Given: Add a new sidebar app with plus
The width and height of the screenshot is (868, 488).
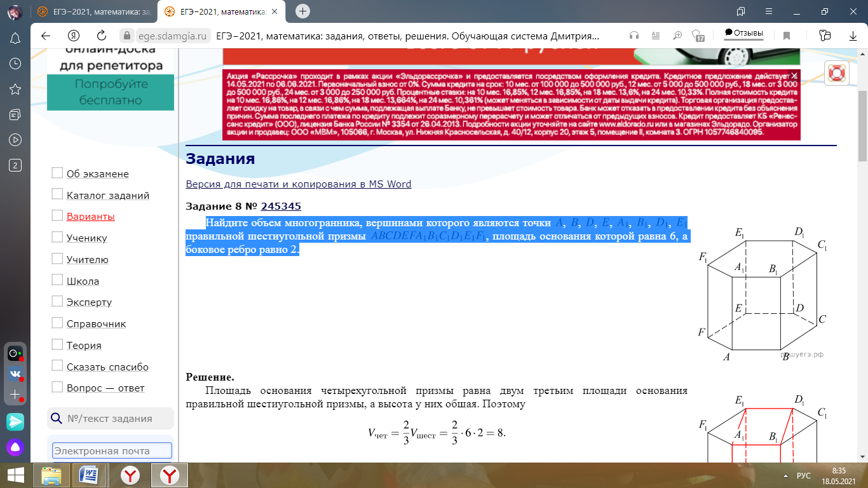Looking at the screenshot, I should (15, 395).
